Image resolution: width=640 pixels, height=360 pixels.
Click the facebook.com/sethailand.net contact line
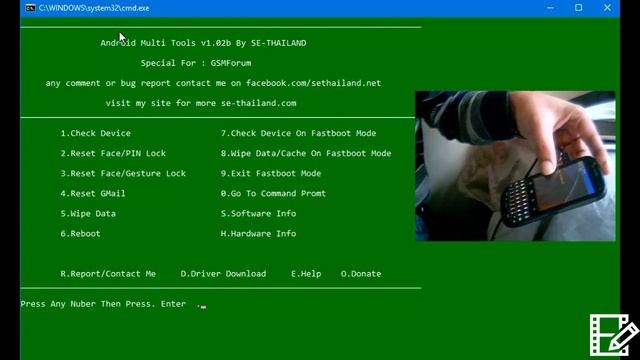click(213, 83)
